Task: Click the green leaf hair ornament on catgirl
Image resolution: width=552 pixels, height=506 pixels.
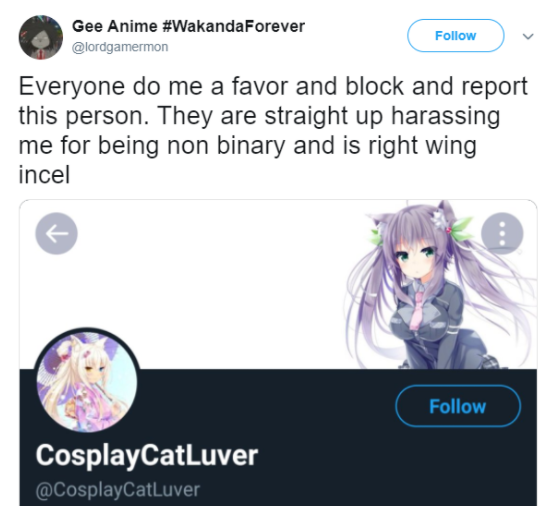Action: pos(462,230)
